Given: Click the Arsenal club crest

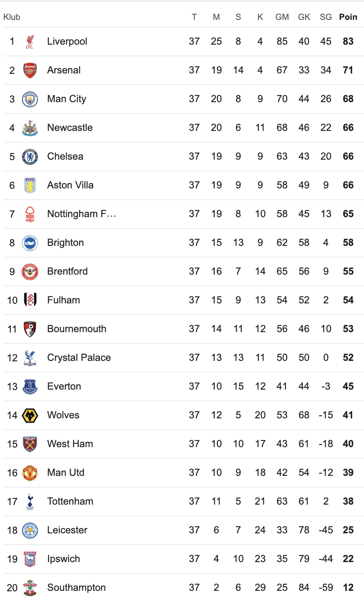Looking at the screenshot, I should point(30,70).
